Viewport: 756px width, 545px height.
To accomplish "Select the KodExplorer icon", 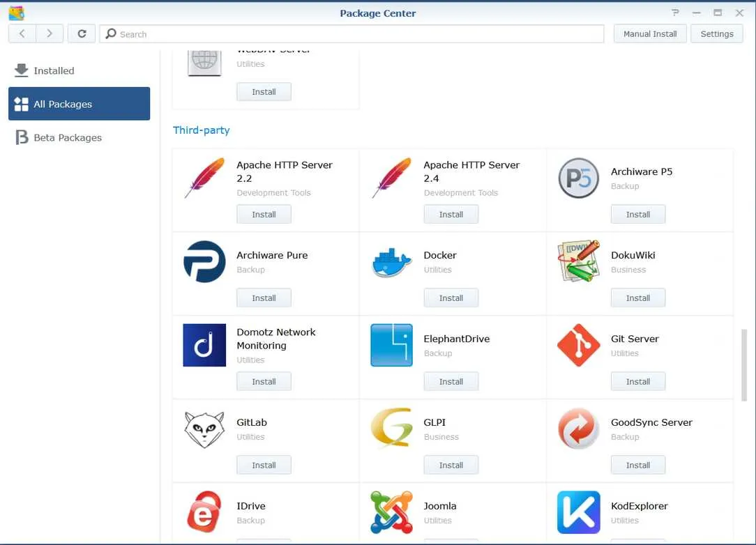I will click(577, 512).
